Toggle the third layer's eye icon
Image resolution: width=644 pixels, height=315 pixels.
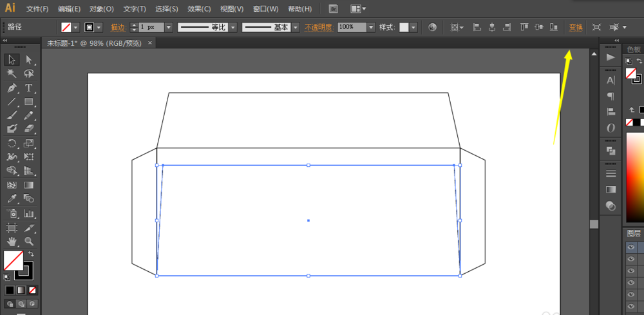coord(631,271)
